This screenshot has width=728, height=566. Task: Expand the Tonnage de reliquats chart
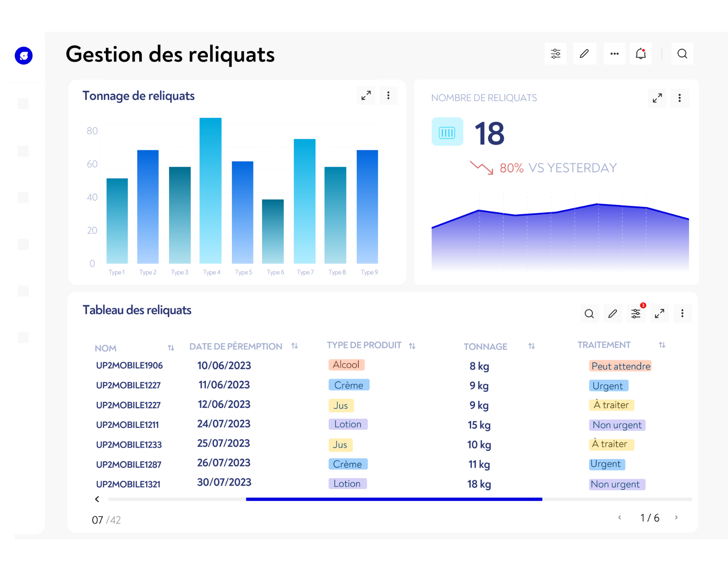(366, 96)
